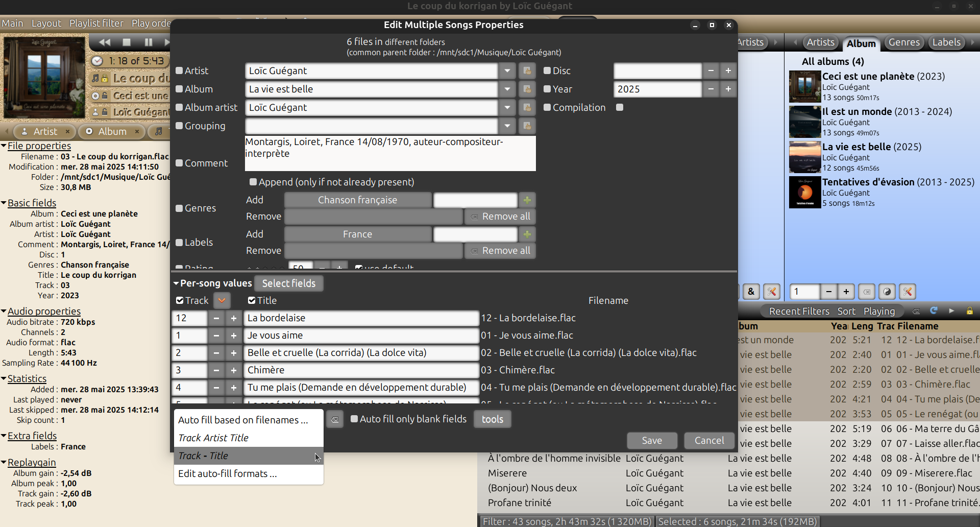Collapse the Statistics section
The height and width of the screenshot is (527, 980).
[4, 379]
